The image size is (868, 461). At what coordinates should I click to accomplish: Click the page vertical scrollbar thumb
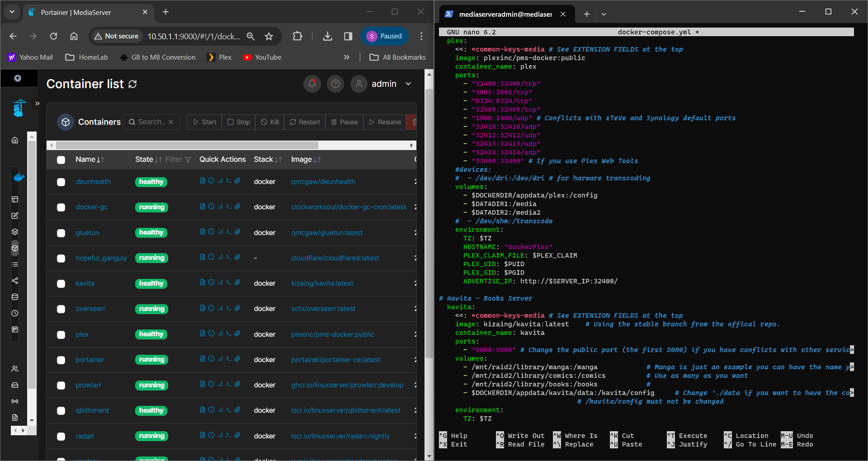(429, 223)
